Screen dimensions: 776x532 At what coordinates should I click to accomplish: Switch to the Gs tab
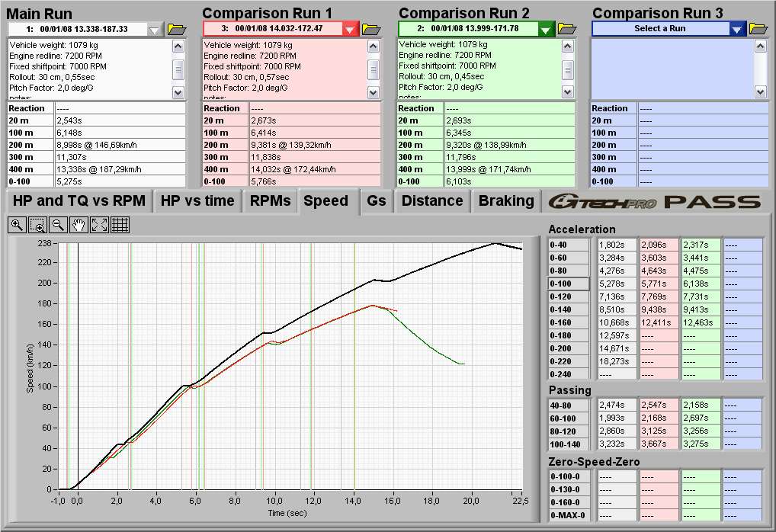[x=376, y=201]
